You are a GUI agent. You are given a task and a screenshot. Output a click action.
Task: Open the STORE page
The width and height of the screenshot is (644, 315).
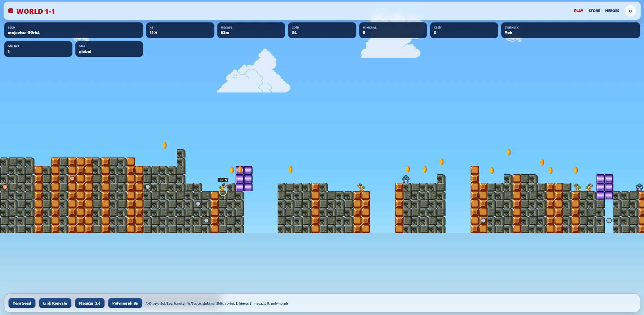tap(594, 11)
